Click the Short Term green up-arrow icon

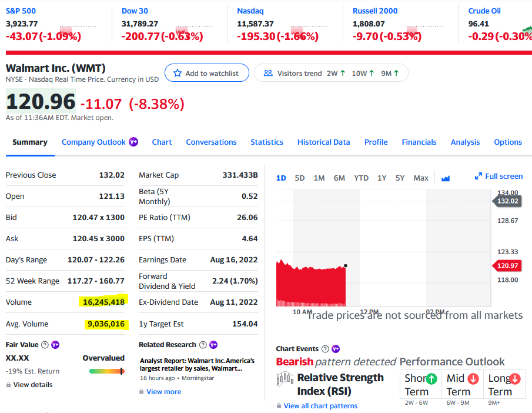431,378
